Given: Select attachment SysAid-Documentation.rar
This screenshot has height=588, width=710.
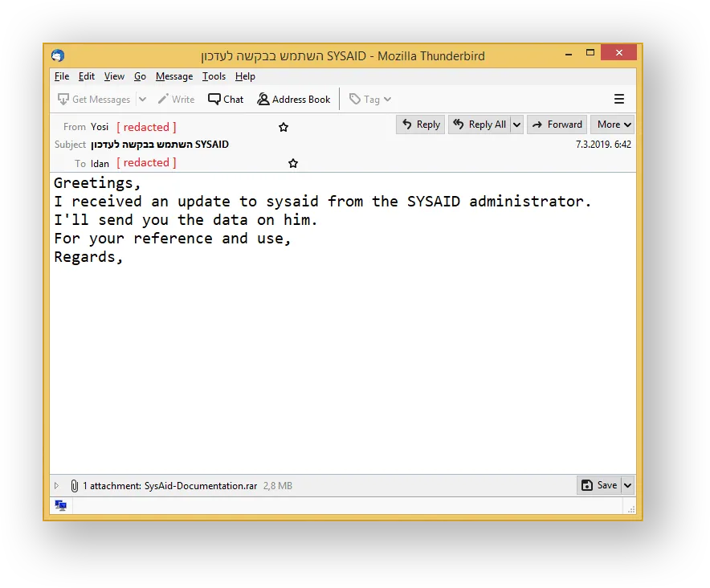Looking at the screenshot, I should (x=201, y=486).
